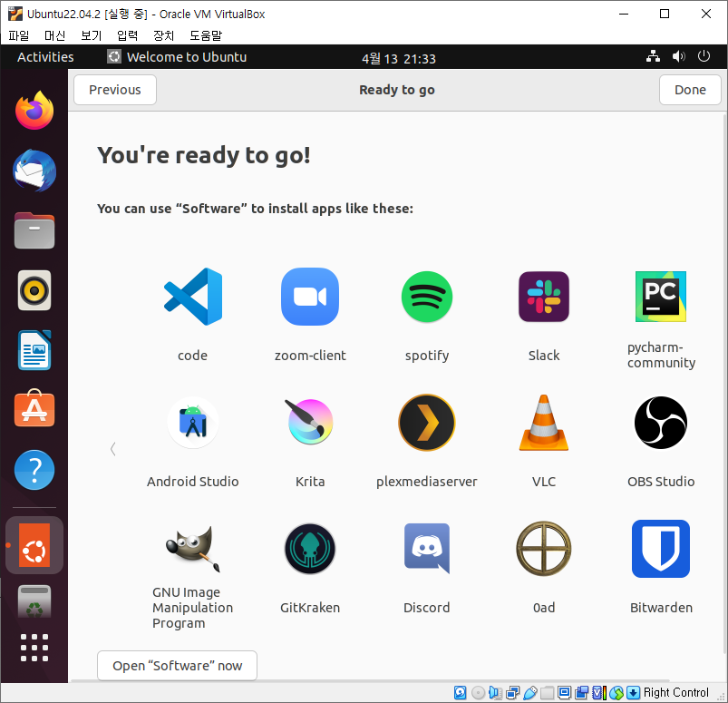Open the power menu icon in top bar
Viewport: 728px width, 703px height.
tap(704, 56)
